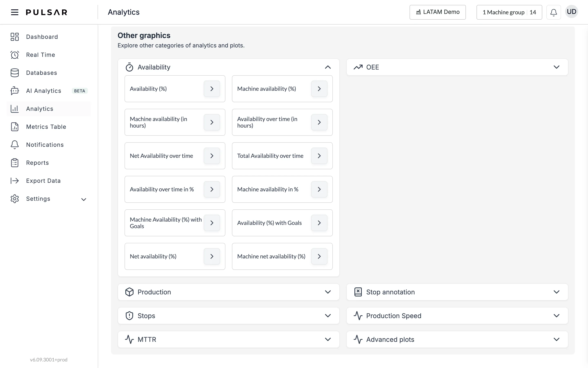Viewport: 588px width, 368px height.
Task: Click the Settings gear icon
Action: (14, 199)
